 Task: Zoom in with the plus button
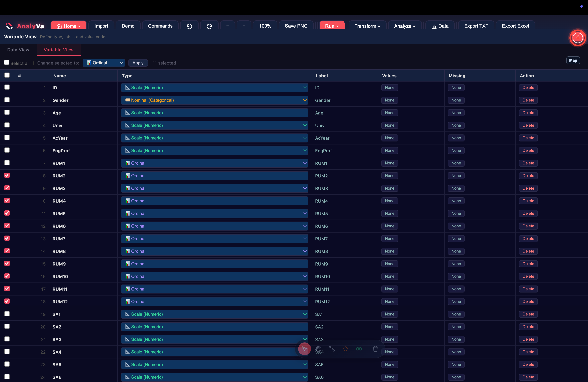coord(244,26)
